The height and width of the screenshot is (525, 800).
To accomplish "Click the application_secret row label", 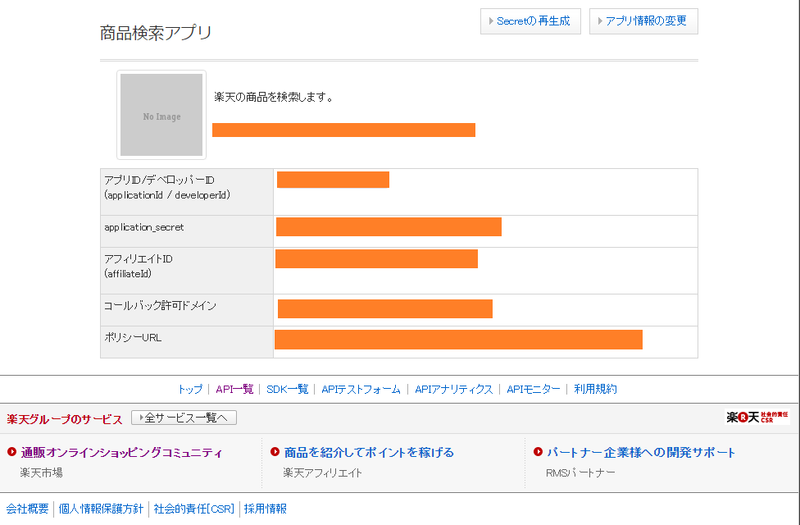I will tap(144, 228).
